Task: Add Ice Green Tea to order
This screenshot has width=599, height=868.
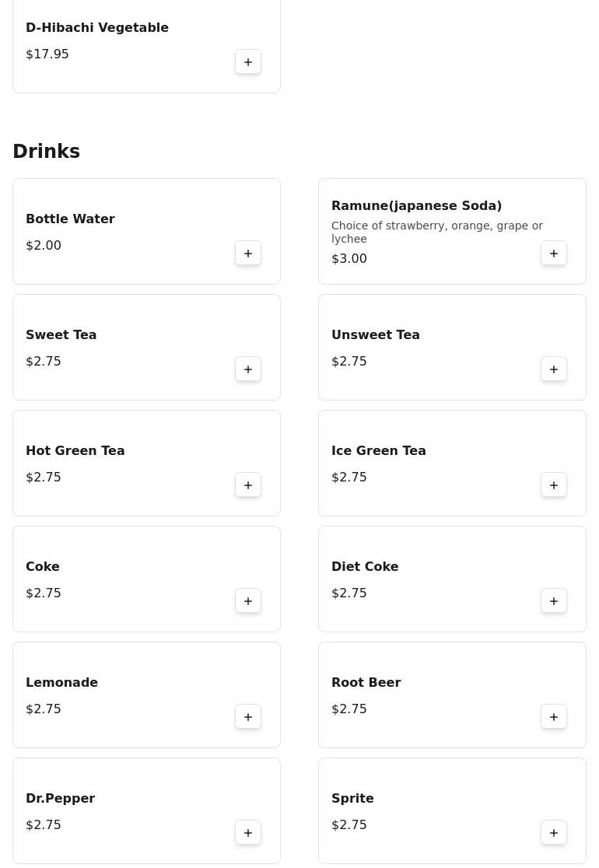Action: tap(554, 485)
